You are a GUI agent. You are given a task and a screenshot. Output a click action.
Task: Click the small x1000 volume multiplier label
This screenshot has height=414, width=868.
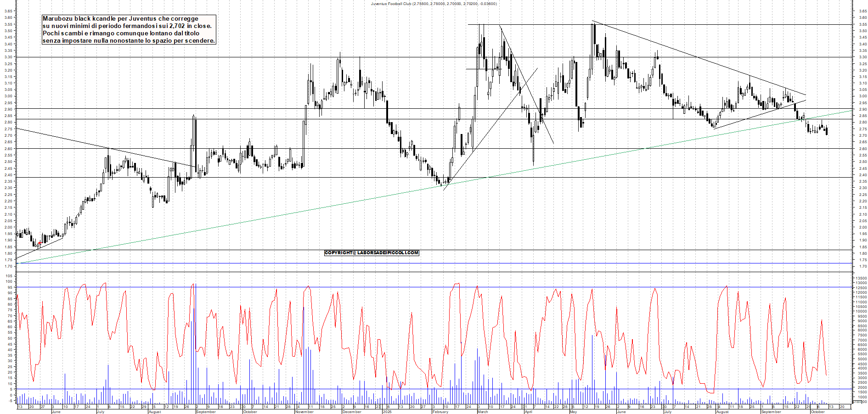click(x=857, y=402)
